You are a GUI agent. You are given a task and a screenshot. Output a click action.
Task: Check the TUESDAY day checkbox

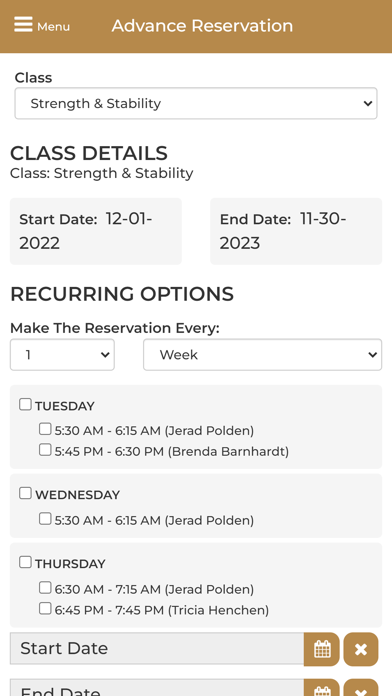coord(25,404)
